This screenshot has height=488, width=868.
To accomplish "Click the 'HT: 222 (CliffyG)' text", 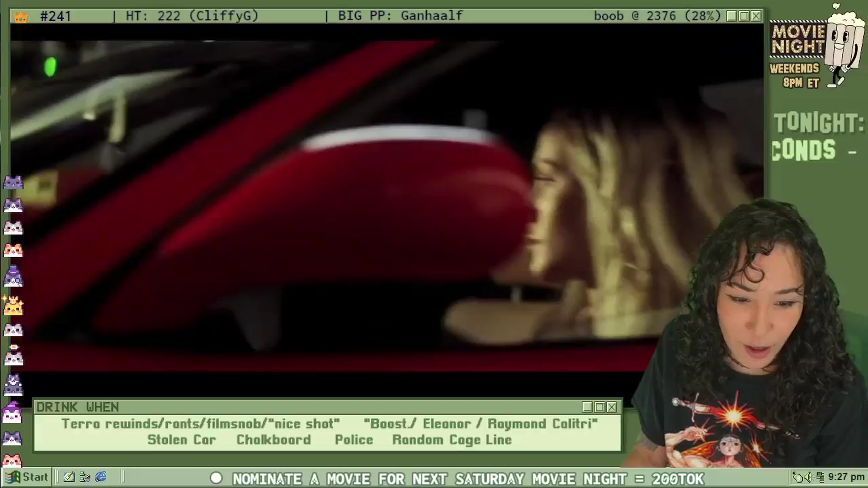I will 192,16.
